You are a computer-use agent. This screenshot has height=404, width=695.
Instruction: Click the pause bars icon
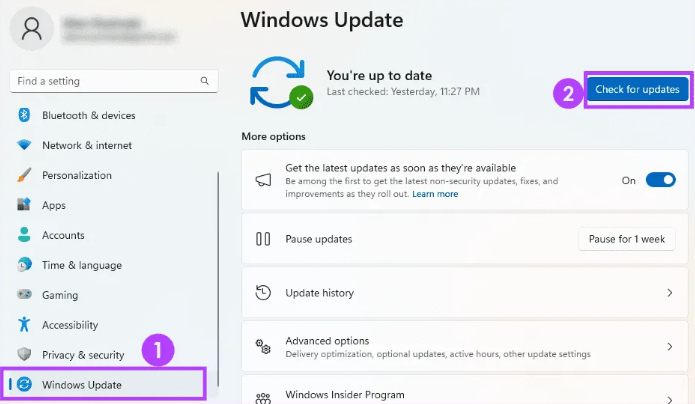pos(263,239)
